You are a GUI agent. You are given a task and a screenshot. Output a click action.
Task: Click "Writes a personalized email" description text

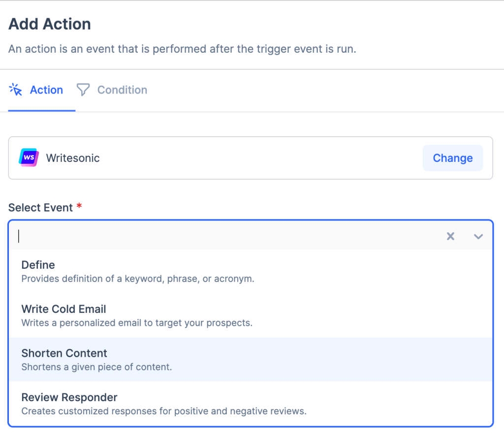coord(136,323)
